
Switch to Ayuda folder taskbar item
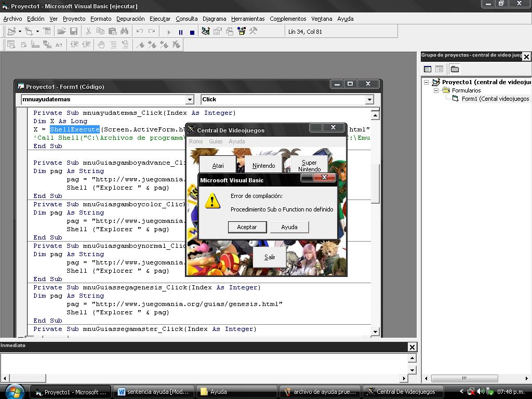tap(236, 392)
